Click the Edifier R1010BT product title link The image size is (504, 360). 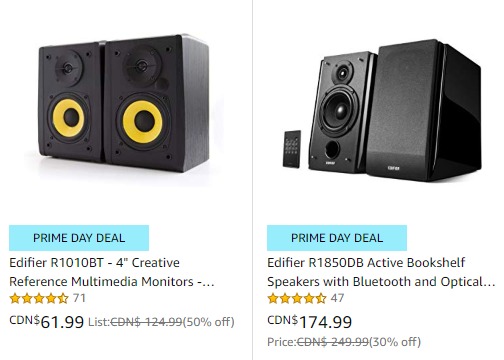pyautogui.click(x=112, y=272)
